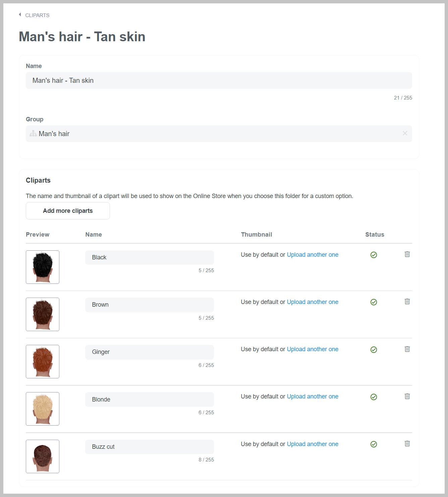Click the status checkmark for Buzz cut
The height and width of the screenshot is (497, 448).
pyautogui.click(x=374, y=444)
